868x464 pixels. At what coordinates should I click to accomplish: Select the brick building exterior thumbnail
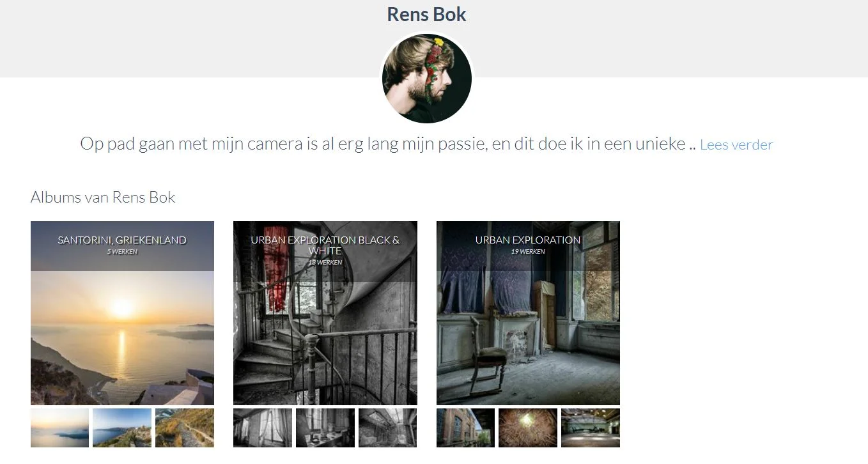click(465, 428)
